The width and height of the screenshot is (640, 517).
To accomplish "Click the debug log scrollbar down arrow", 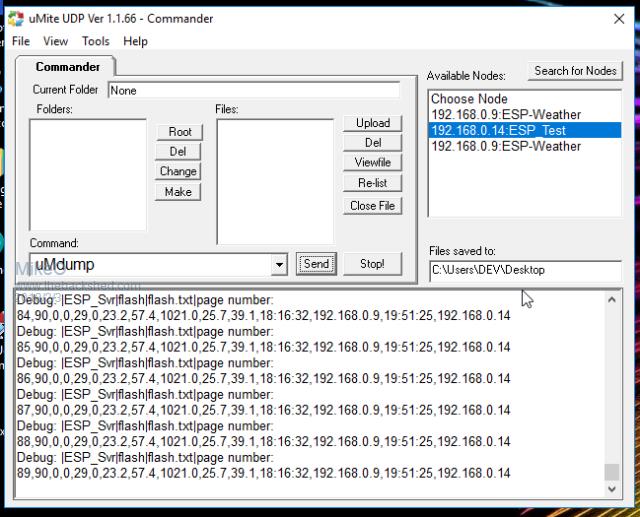I will pyautogui.click(x=612, y=490).
